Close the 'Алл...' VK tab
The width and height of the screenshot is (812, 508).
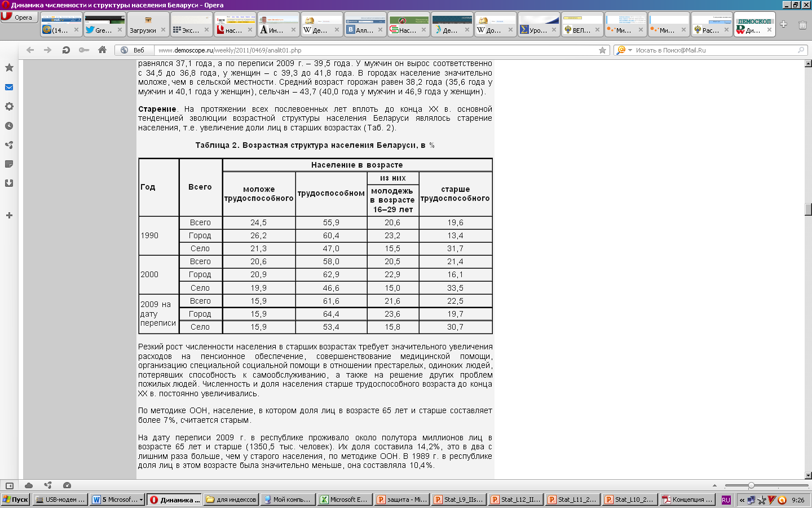click(380, 30)
